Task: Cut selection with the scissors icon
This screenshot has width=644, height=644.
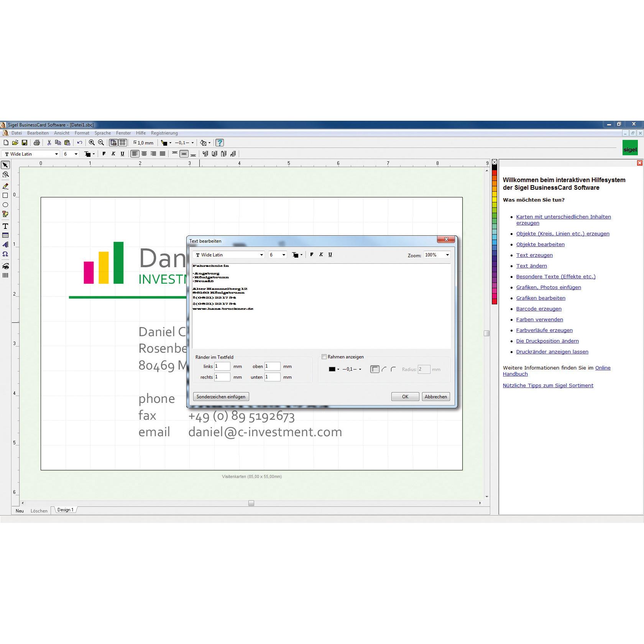Action: pyautogui.click(x=49, y=143)
